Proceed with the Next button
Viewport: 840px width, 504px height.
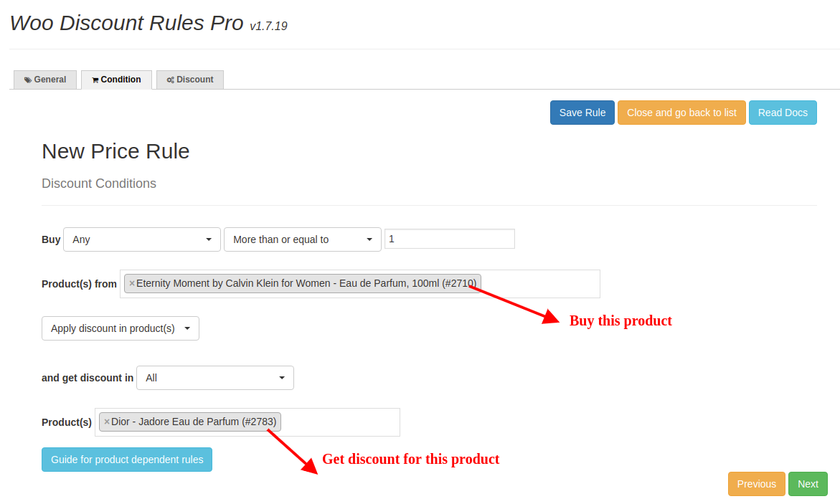click(808, 484)
